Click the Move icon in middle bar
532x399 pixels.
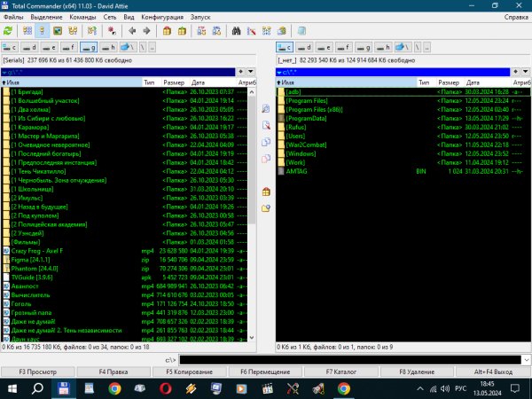point(266,159)
